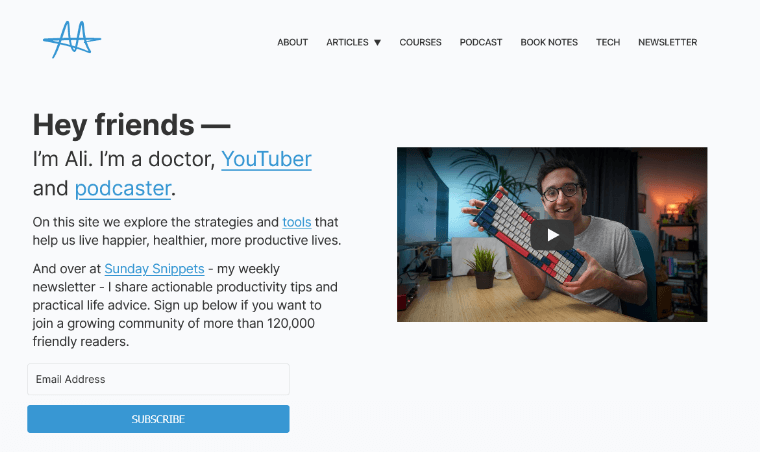Click the man's face in video thumbnail
This screenshot has width=760, height=452.
coord(561,192)
